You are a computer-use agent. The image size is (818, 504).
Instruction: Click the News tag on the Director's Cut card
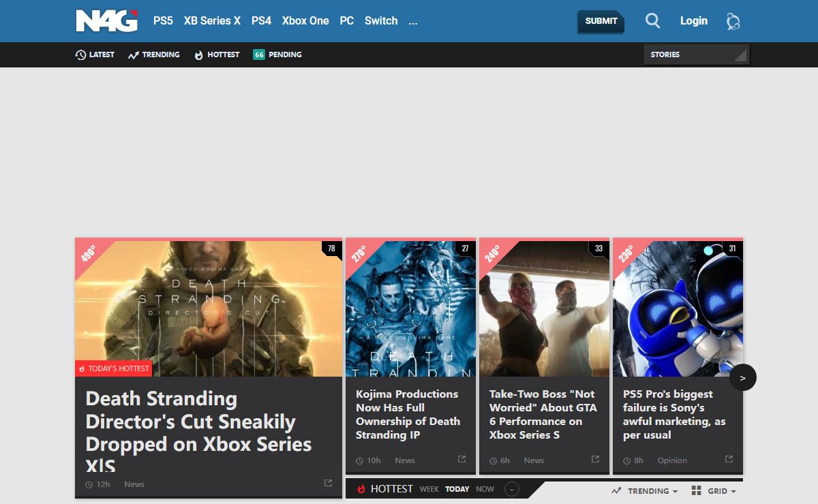pos(134,484)
